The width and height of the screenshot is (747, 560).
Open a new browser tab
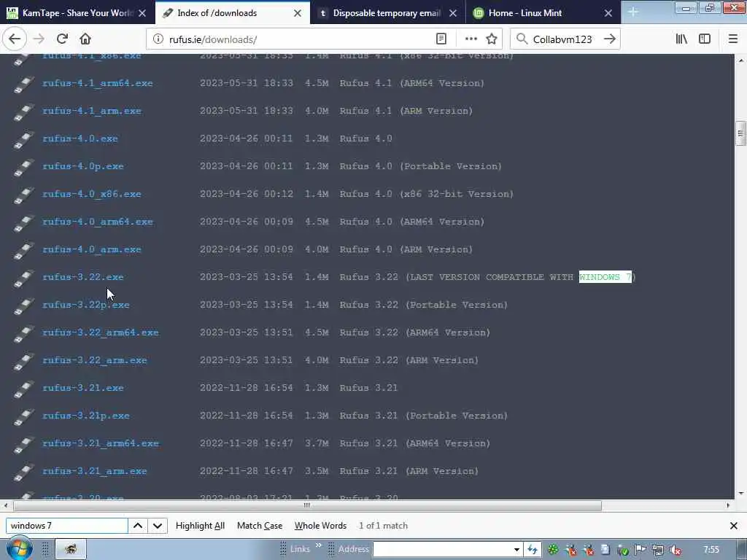click(633, 12)
